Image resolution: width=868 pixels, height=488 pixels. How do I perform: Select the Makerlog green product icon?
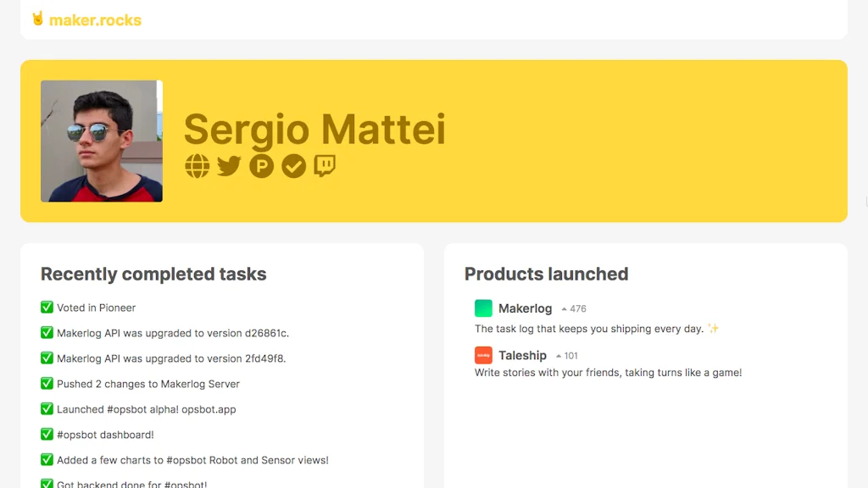click(483, 308)
